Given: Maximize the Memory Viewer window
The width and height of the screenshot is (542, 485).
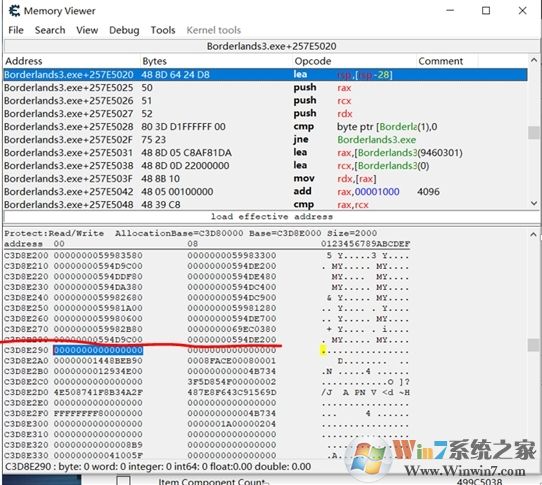Looking at the screenshot, I should coord(486,11).
